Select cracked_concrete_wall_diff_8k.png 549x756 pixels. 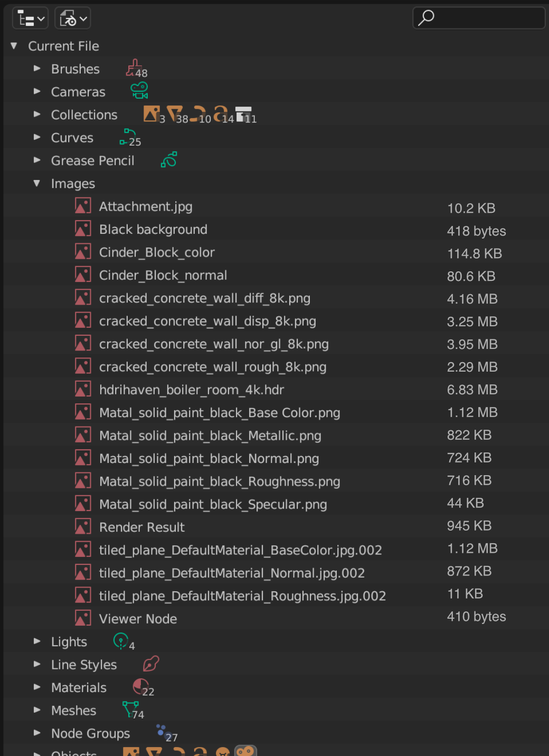[x=205, y=298]
